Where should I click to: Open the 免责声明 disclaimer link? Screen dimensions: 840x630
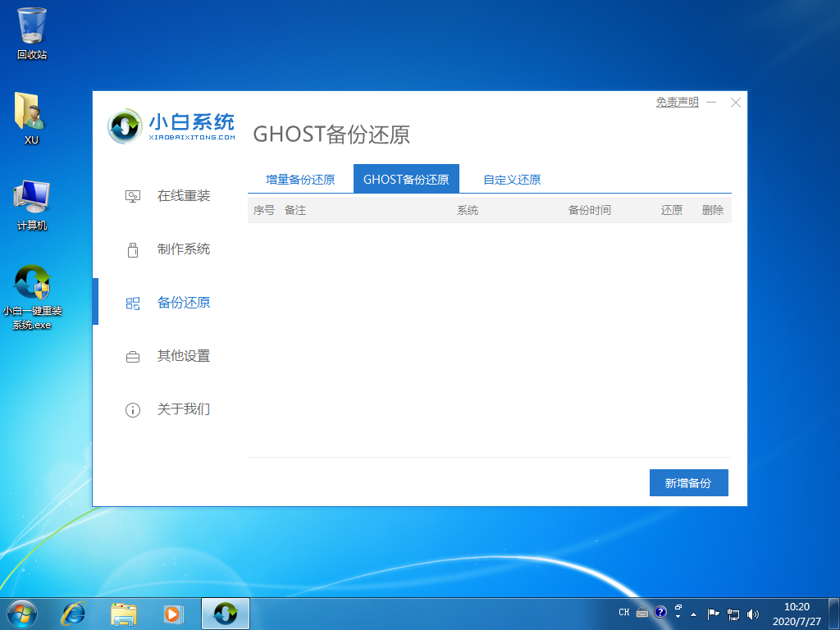(x=676, y=102)
